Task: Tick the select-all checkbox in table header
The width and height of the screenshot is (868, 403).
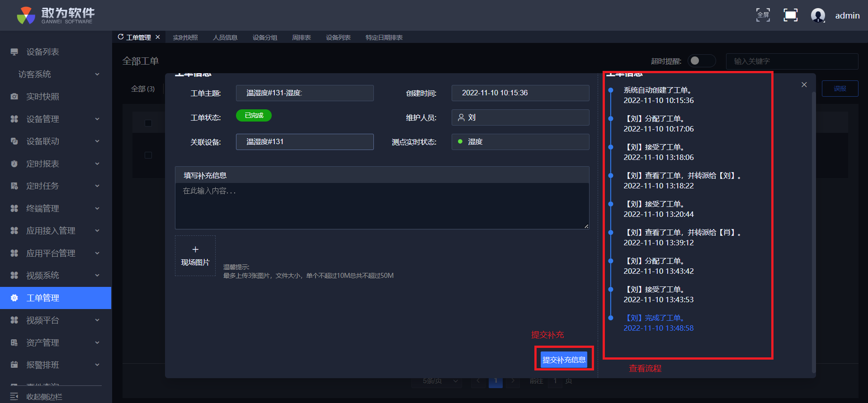Action: 148,123
